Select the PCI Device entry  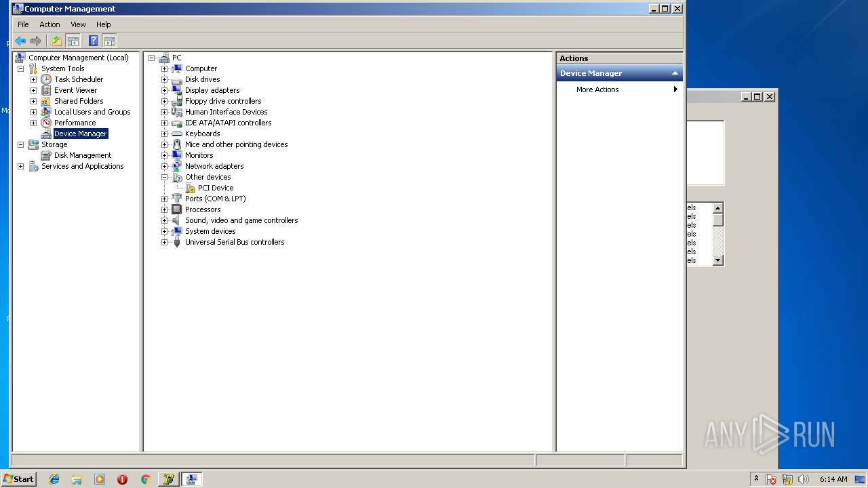pyautogui.click(x=216, y=188)
